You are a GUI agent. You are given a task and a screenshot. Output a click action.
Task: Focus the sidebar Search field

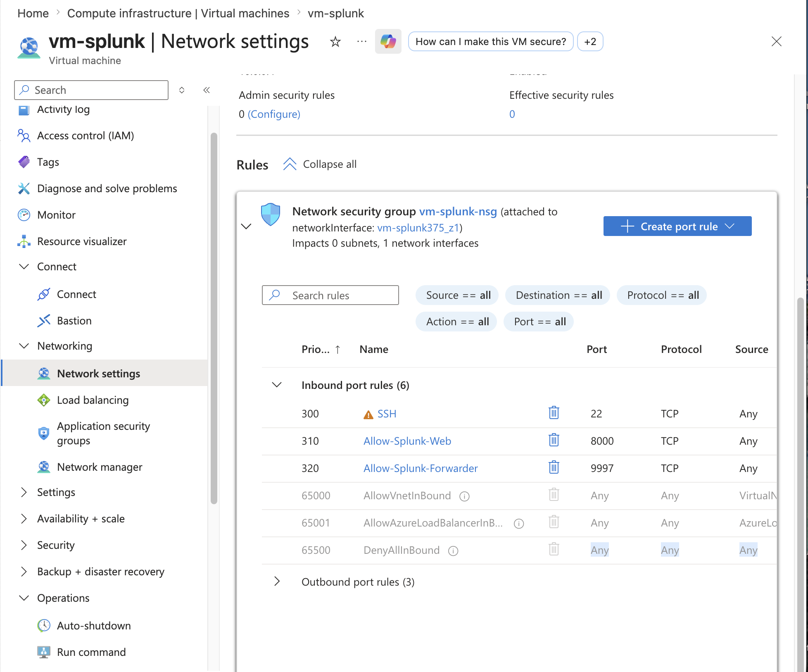point(91,90)
